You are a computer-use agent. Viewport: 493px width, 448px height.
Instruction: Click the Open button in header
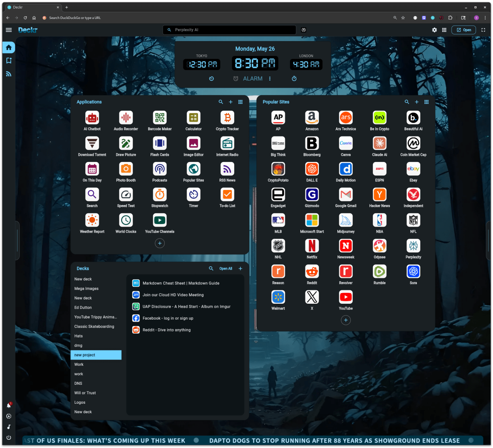pyautogui.click(x=464, y=30)
